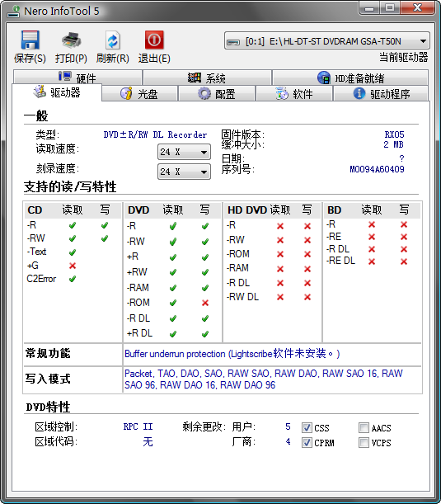
Task: Click the 保存(S) label
Action: point(30,59)
